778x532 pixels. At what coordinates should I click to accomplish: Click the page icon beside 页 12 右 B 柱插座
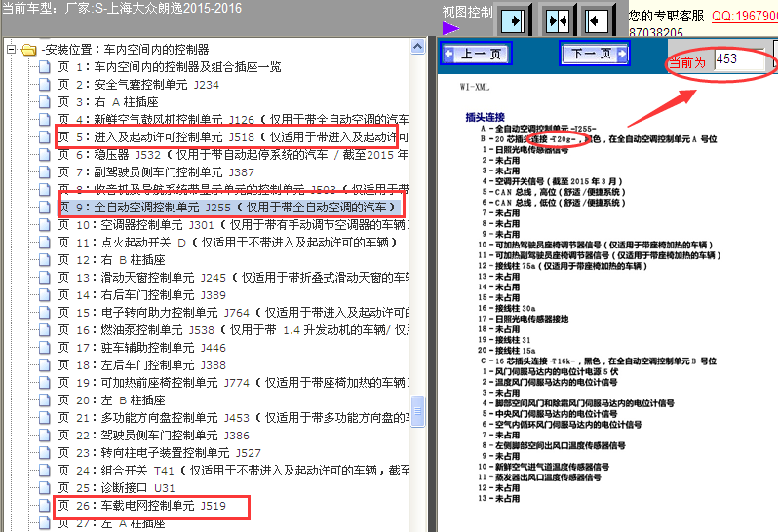[x=45, y=260]
